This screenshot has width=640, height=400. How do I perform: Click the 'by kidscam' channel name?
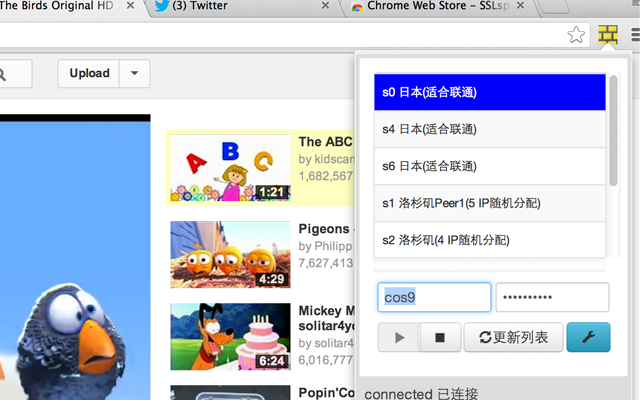327,159
